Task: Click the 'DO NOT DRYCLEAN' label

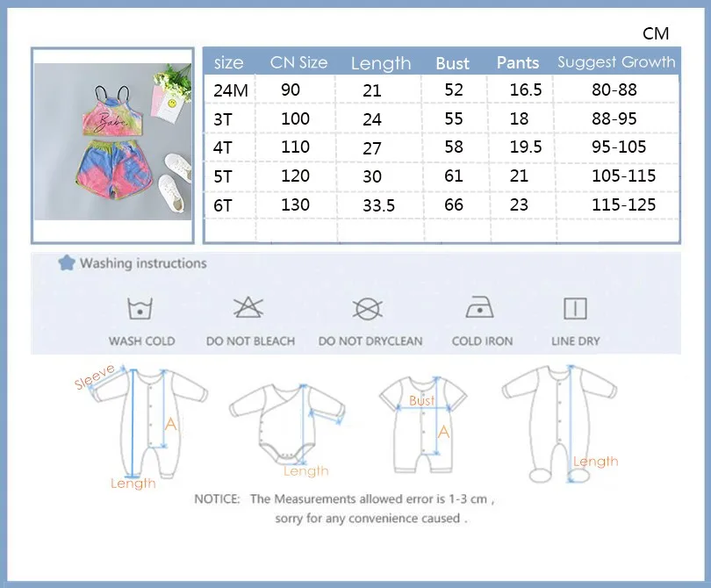Action: pos(370,341)
